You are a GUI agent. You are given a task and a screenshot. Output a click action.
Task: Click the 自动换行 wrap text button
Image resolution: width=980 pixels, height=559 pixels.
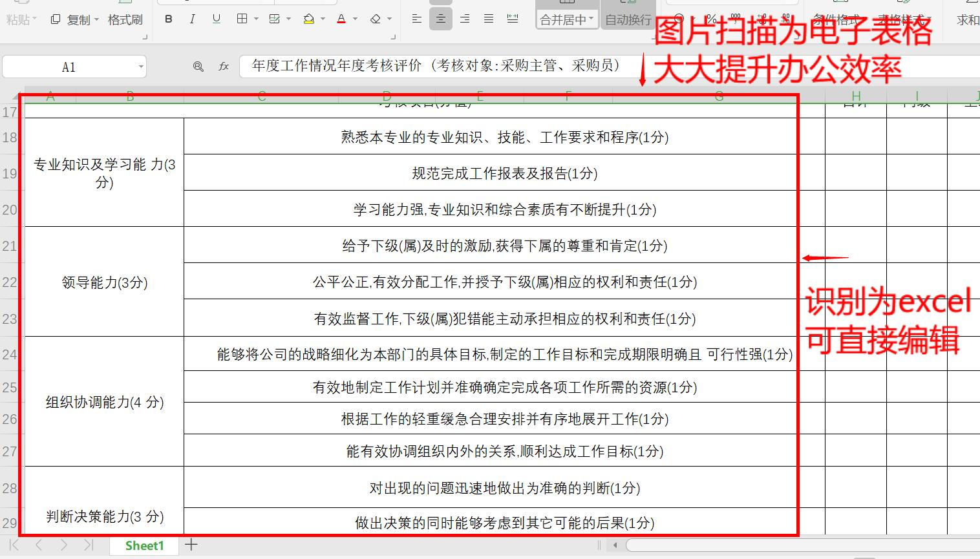coord(628,20)
